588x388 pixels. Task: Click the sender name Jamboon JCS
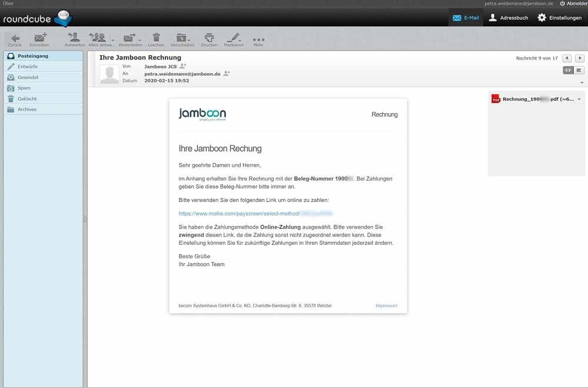161,67
